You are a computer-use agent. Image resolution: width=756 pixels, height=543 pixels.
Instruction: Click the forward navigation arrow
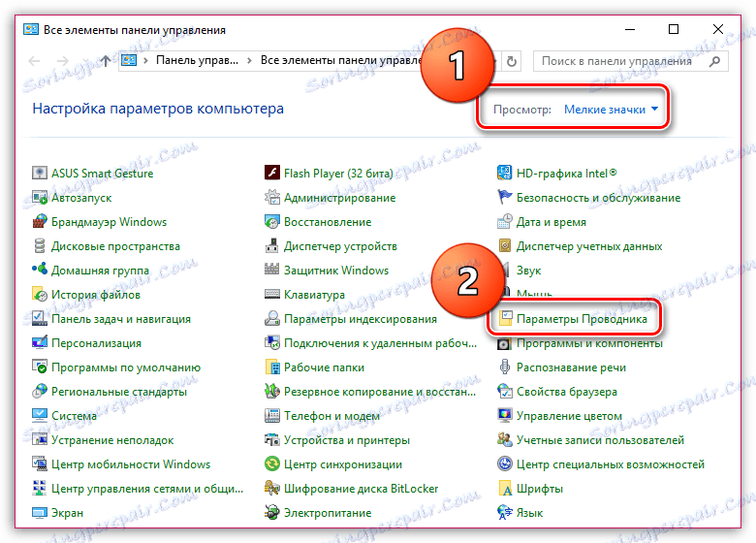[63, 61]
